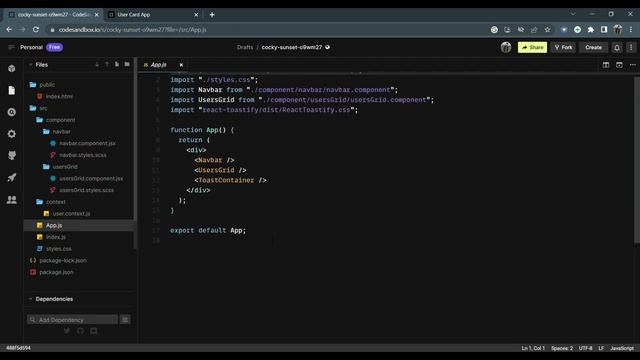The width and height of the screenshot is (640, 360).
Task: Open browser side panel icon
Action: (x=604, y=29)
